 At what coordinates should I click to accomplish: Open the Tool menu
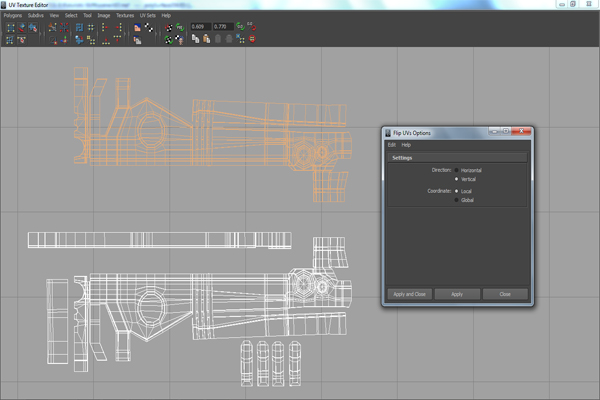point(88,16)
